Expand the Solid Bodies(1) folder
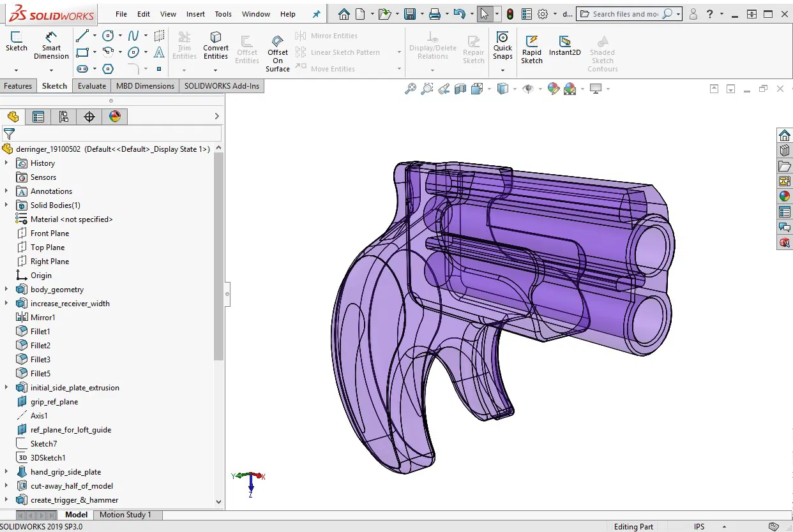 pos(6,205)
